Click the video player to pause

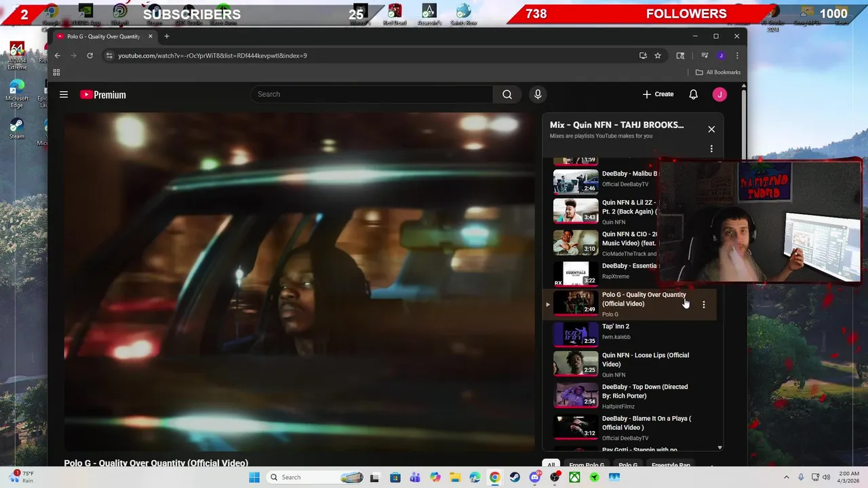point(299,281)
